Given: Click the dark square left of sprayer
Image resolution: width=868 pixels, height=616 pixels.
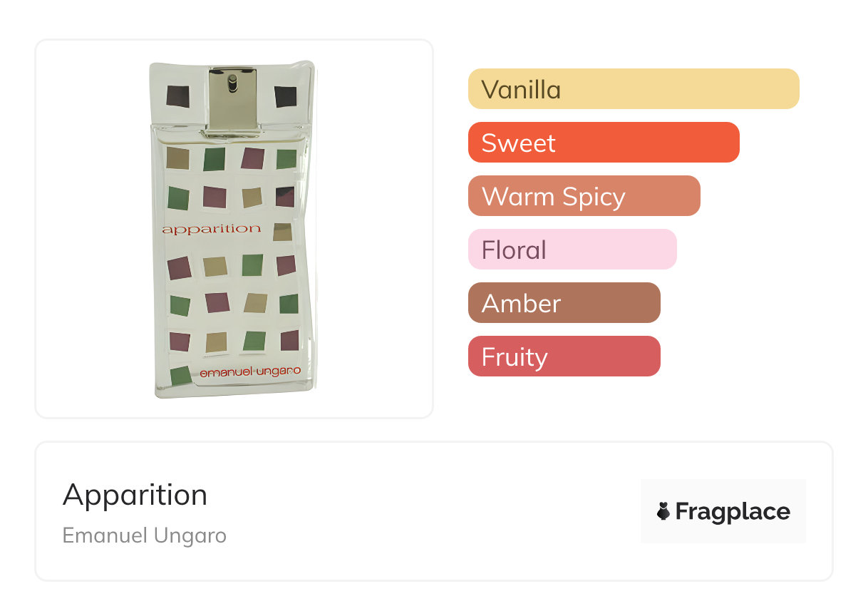Looking at the screenshot, I should point(177,96).
